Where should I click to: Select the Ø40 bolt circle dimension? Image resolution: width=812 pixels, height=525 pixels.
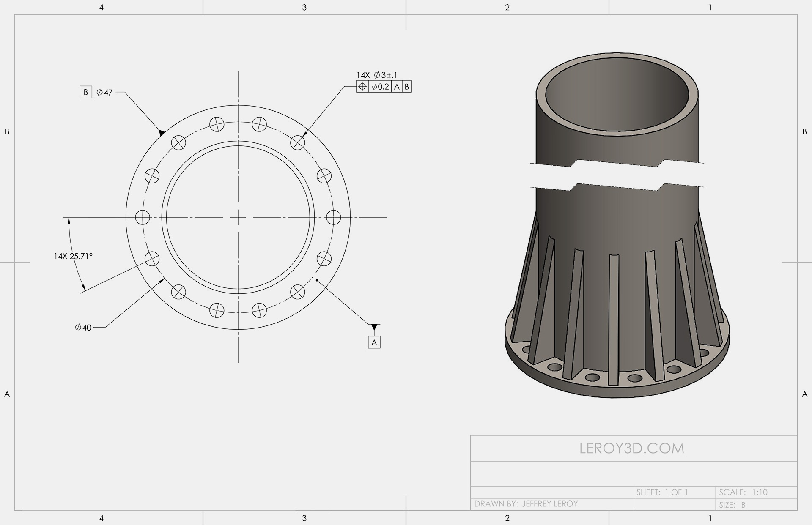coord(83,328)
